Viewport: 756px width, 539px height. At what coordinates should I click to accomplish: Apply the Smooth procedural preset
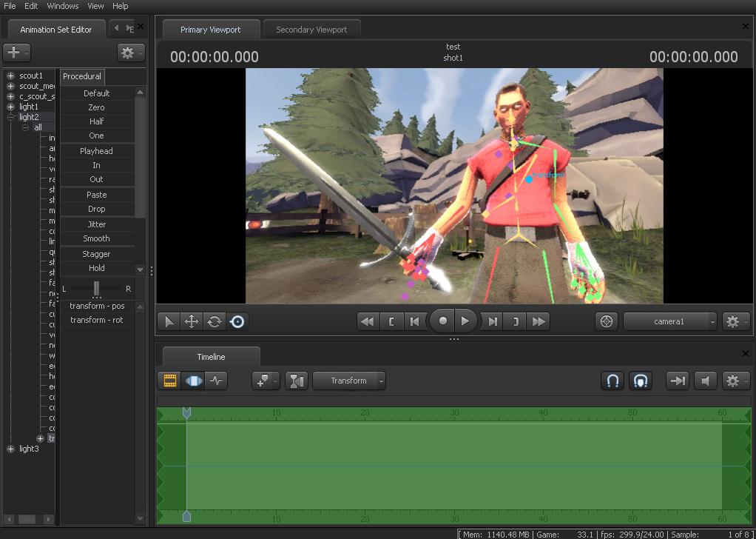(96, 238)
